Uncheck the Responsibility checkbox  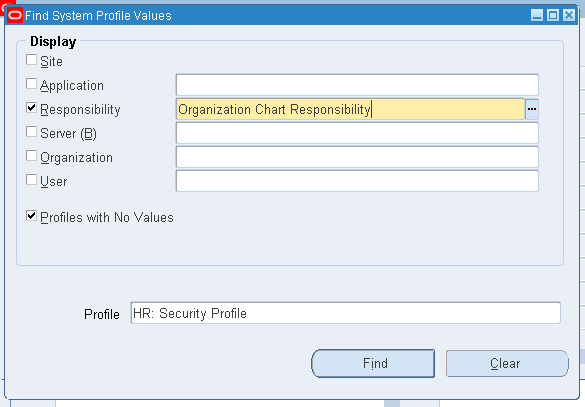(x=31, y=108)
